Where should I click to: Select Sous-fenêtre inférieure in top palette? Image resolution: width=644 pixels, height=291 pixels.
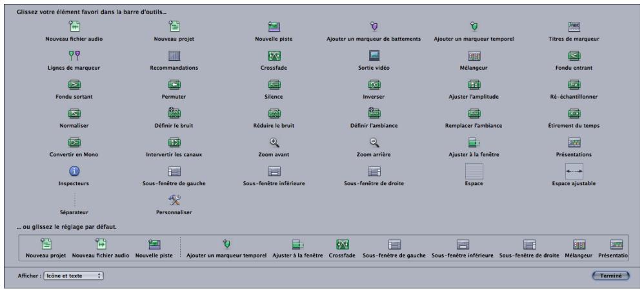(274, 172)
